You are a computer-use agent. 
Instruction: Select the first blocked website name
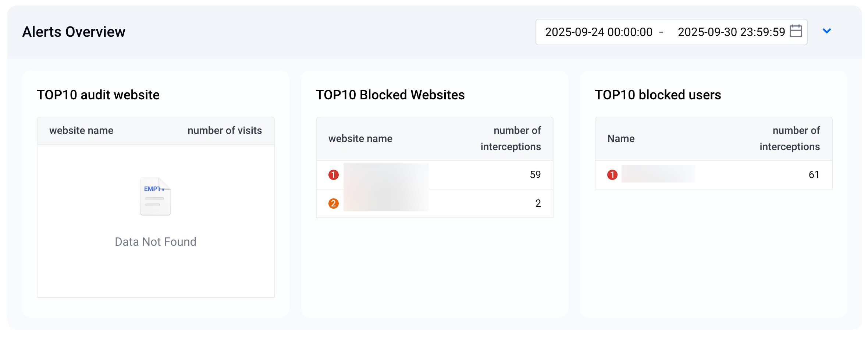pos(386,175)
